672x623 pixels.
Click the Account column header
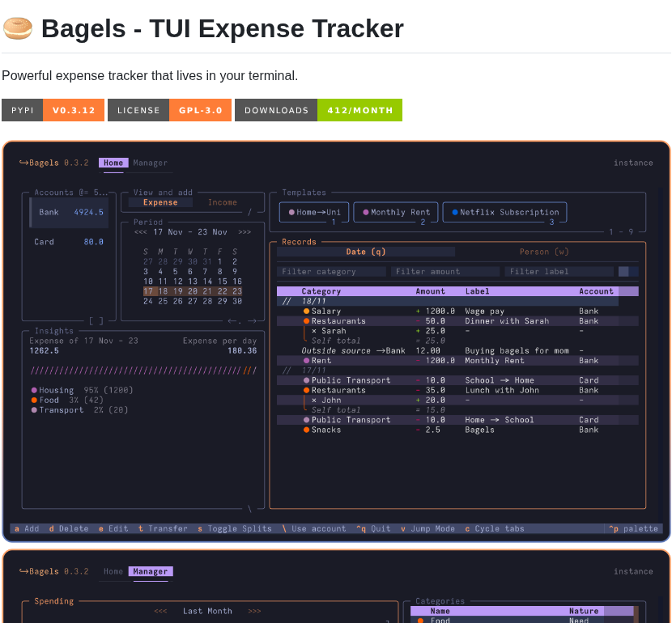pyautogui.click(x=596, y=291)
